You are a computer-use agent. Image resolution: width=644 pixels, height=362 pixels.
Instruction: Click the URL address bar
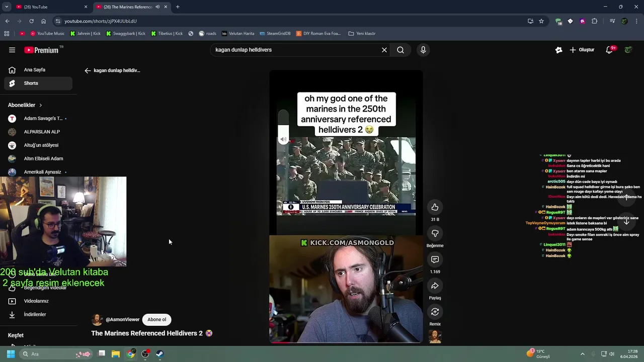click(292, 21)
